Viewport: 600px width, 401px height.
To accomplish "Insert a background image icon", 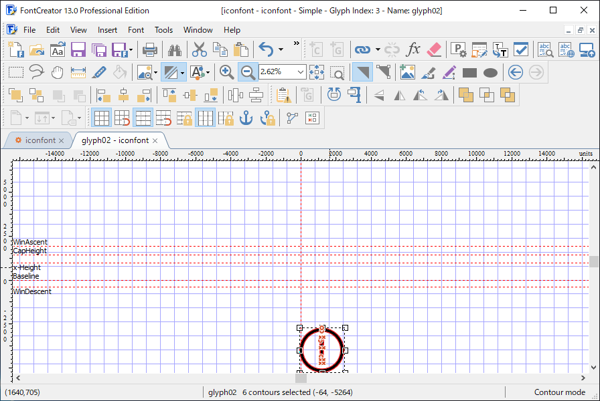I will tap(407, 72).
